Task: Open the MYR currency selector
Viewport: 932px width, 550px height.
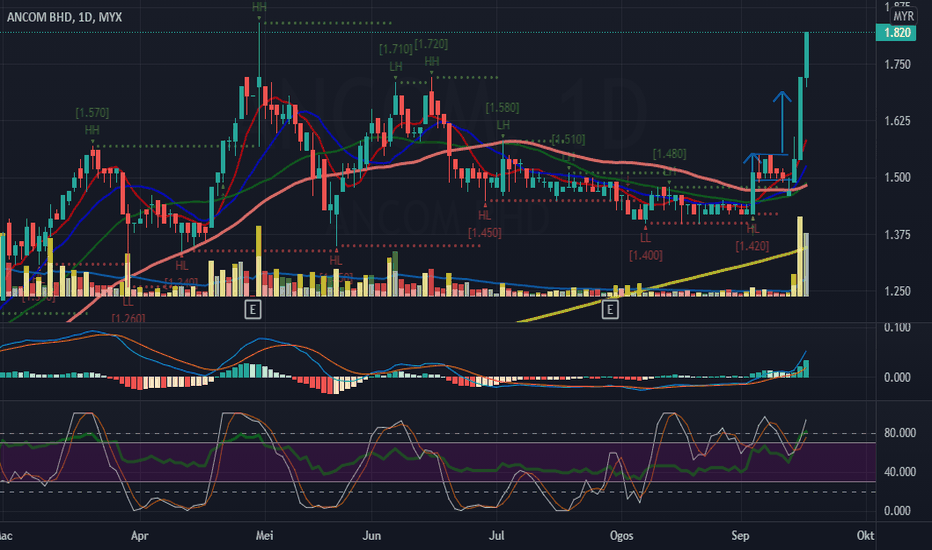Action: point(903,17)
